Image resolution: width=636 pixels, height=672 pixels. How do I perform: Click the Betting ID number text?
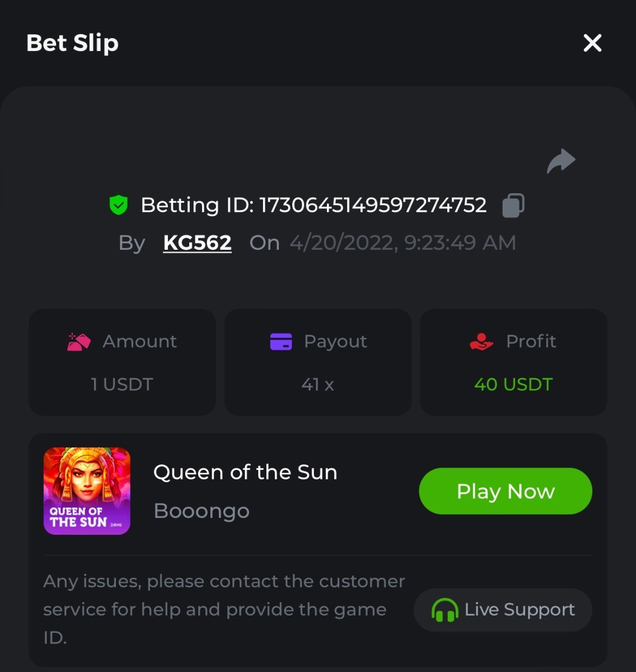[x=373, y=205]
